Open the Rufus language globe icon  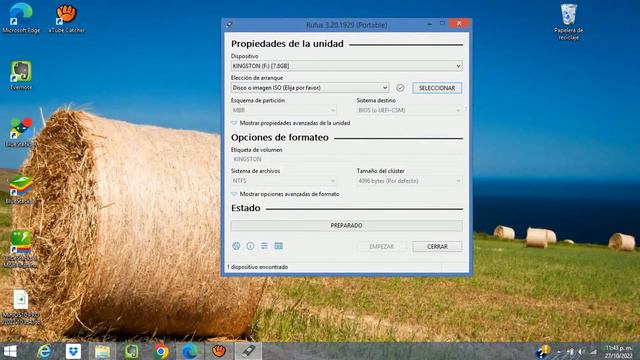click(236, 246)
